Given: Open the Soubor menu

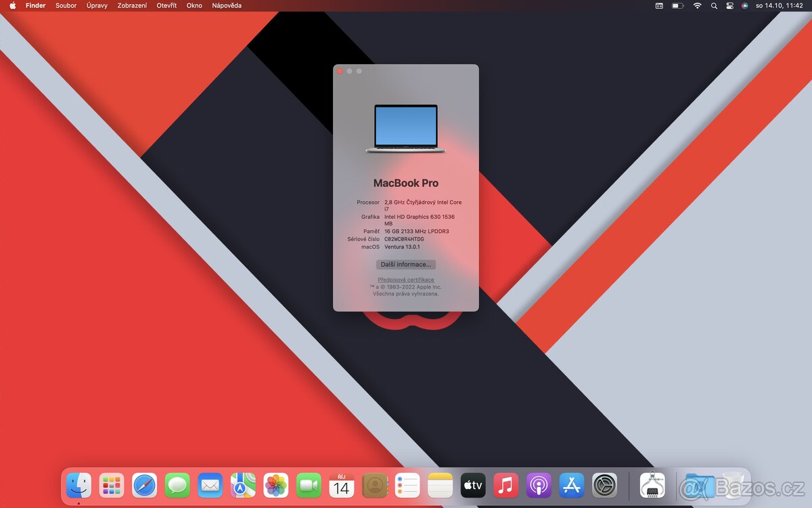Looking at the screenshot, I should (x=66, y=5).
